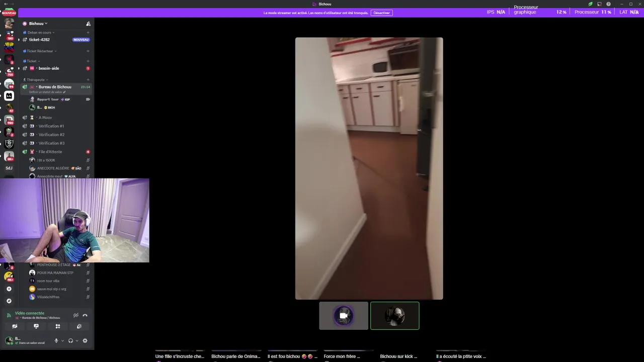Screen dimensions: 644x362
Task: Add channel to the Thérapeute category
Action: 88,80
